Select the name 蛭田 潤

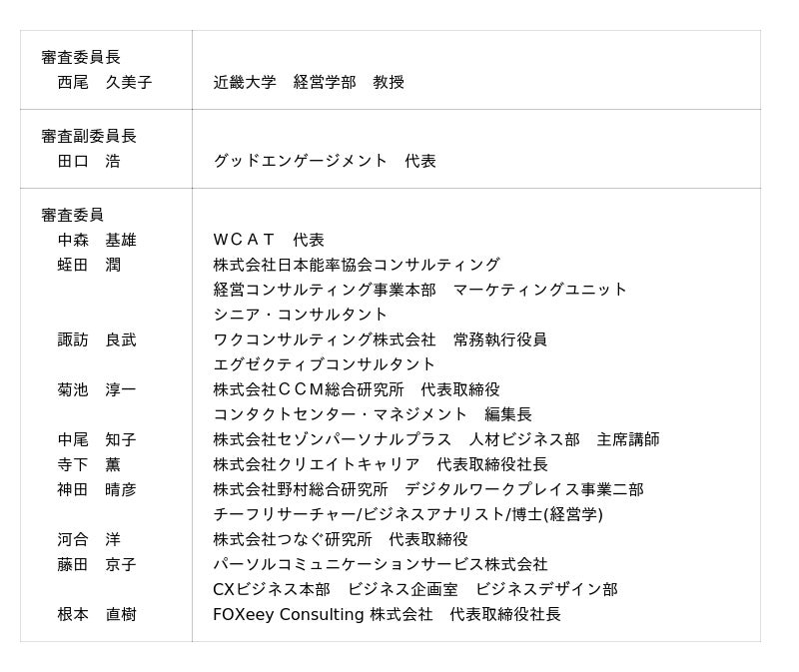pos(89,265)
